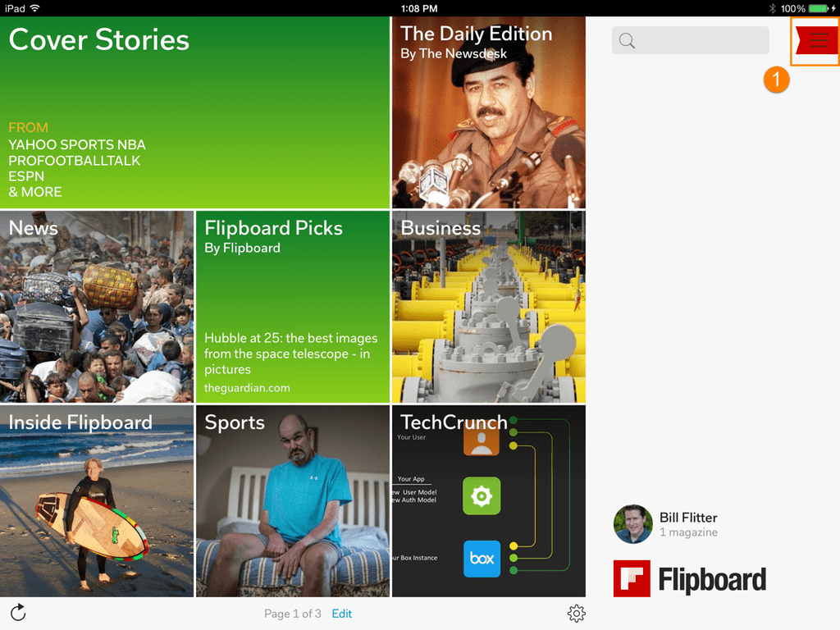Viewport: 840px width, 630px height.
Task: Open the Flipboard Picks tile
Action: pos(293,307)
